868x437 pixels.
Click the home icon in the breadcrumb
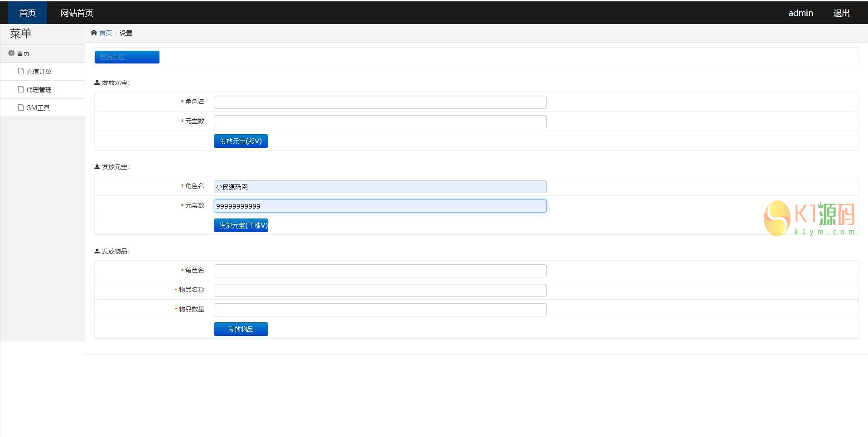coord(94,33)
